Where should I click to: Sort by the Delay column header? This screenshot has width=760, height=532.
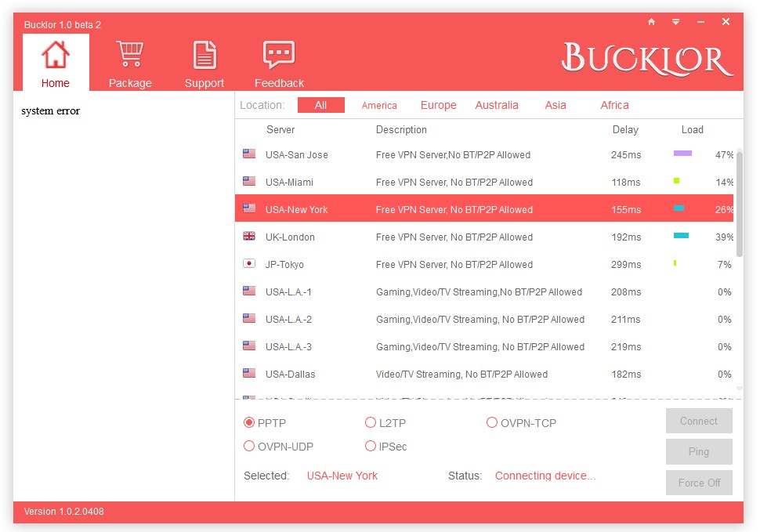click(625, 130)
